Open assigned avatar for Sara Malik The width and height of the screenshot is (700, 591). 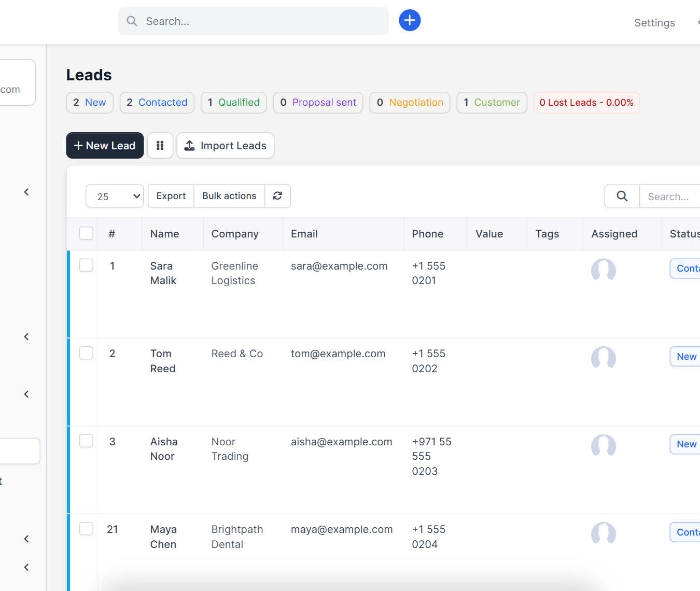click(604, 270)
